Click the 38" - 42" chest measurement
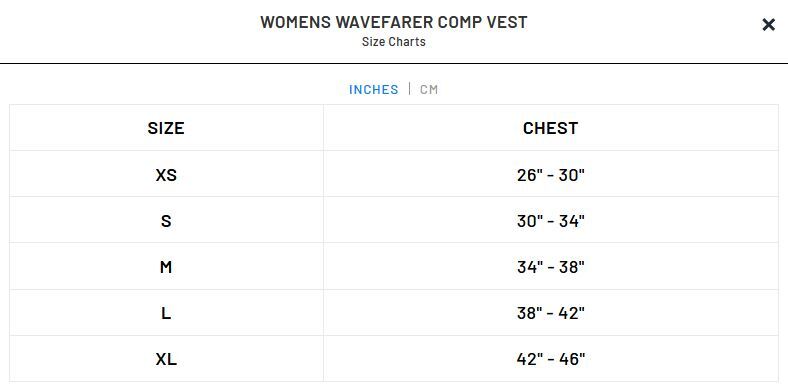This screenshot has width=788, height=387. [x=550, y=313]
